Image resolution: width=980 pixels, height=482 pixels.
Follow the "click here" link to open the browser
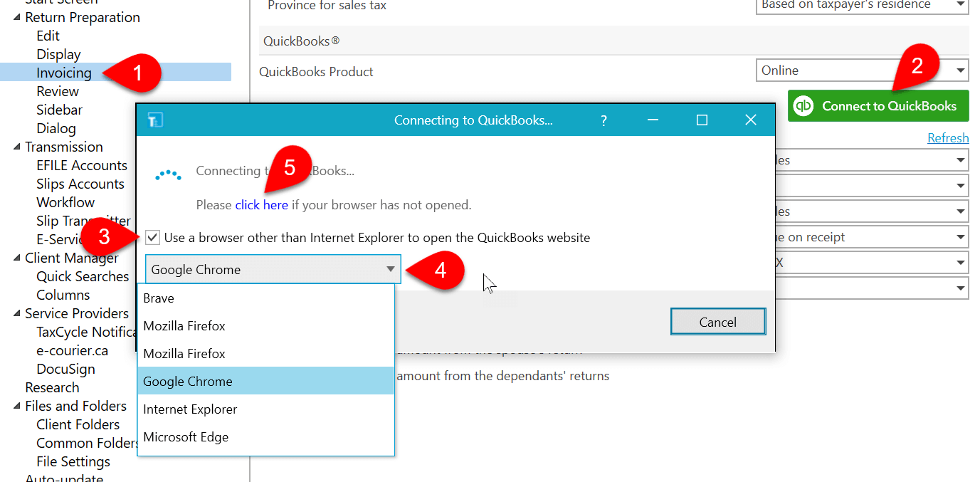(x=262, y=205)
